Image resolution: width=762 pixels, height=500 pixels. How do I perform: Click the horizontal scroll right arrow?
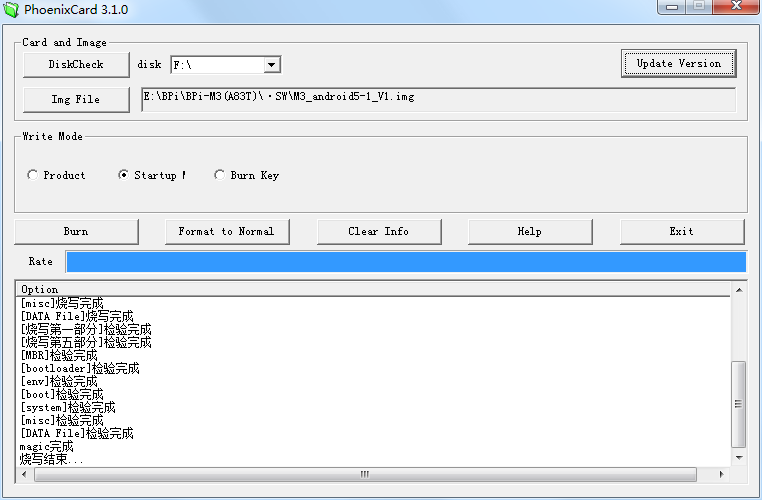pyautogui.click(x=724, y=474)
